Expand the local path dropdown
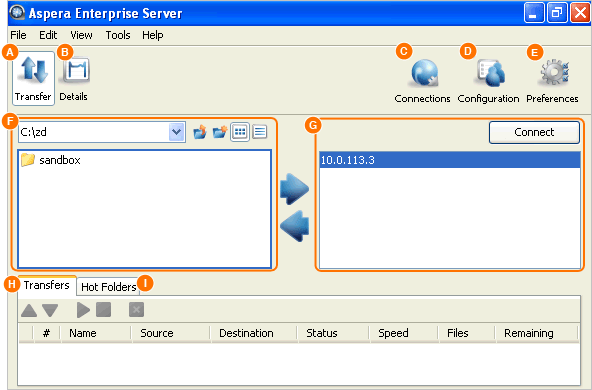The width and height of the screenshot is (592, 390). click(177, 132)
